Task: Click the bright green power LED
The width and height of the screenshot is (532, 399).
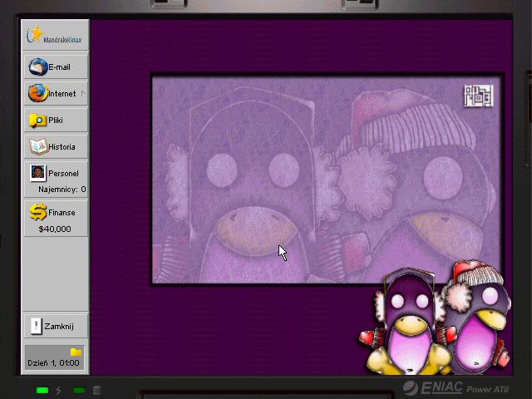Action: click(x=42, y=390)
